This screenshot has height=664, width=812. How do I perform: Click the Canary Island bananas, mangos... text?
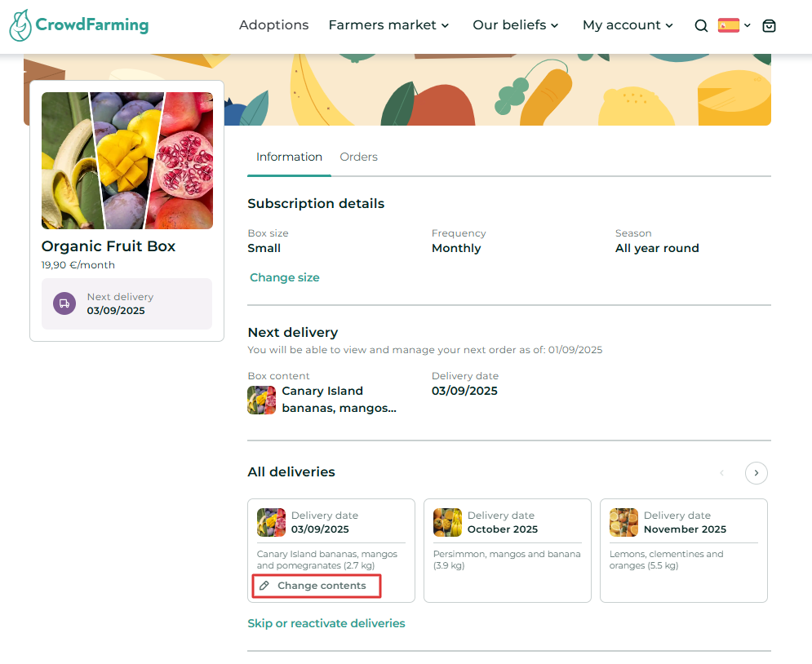pos(339,400)
